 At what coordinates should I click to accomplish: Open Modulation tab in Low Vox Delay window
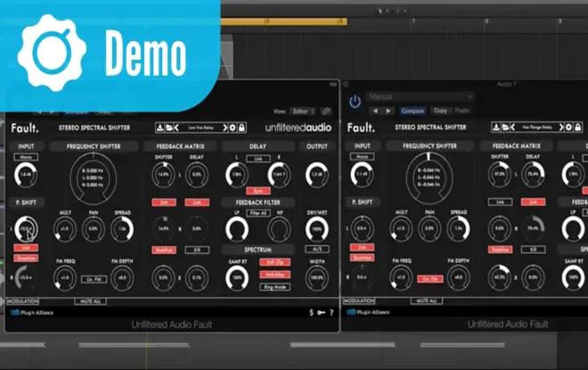23,301
